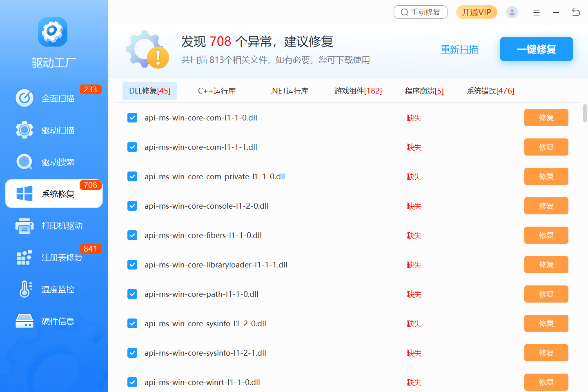Image resolution: width=588 pixels, height=392 pixels.
Task: Select the 驱动扫描 gear icon
Action: [24, 130]
